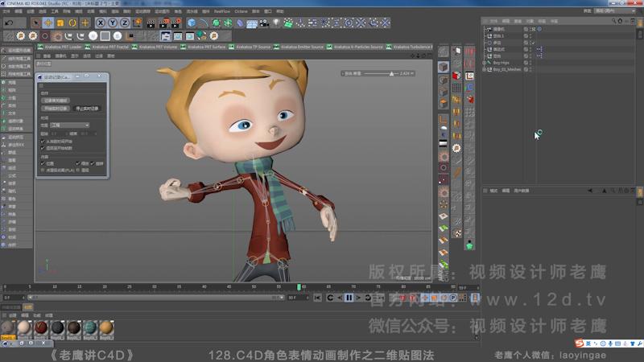This screenshot has width=644, height=362.
Task: Click the Coordinate System icon
Action: [x=137, y=23]
